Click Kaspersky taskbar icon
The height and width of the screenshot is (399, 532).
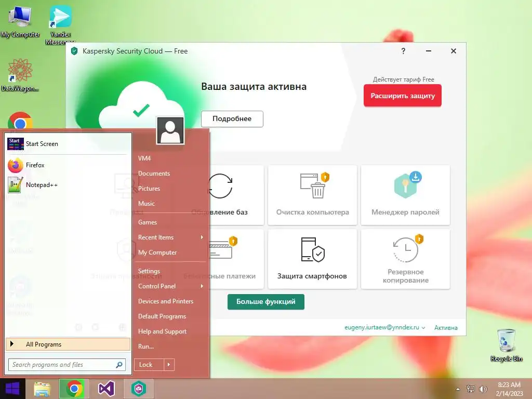(x=139, y=389)
